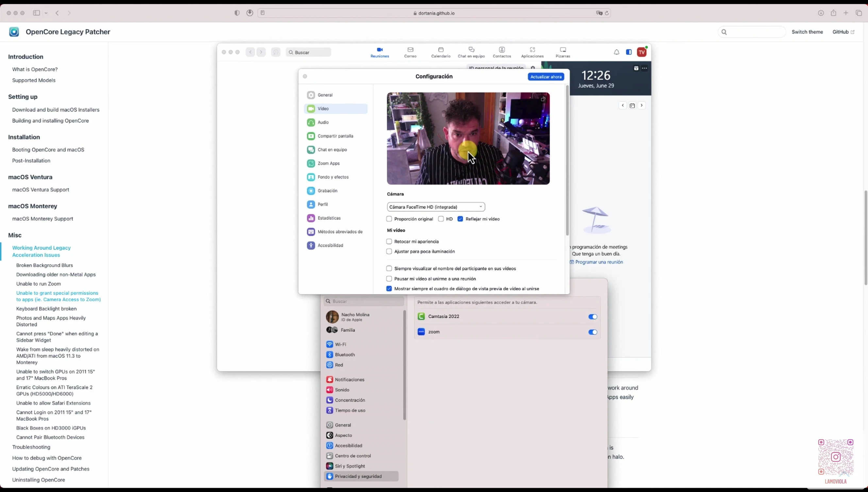The height and width of the screenshot is (492, 868).
Task: Open Zoom Apps settings
Action: pyautogui.click(x=336, y=163)
